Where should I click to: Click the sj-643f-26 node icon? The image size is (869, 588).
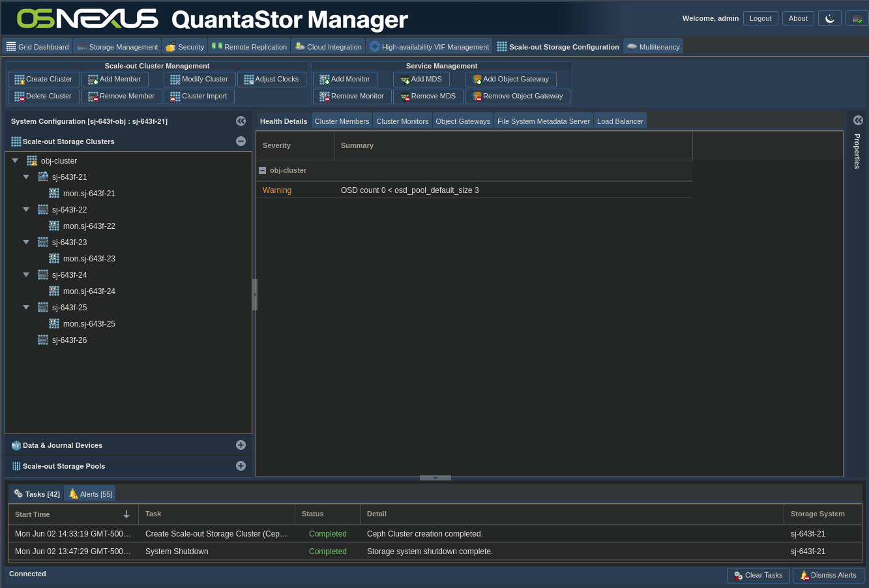43,340
